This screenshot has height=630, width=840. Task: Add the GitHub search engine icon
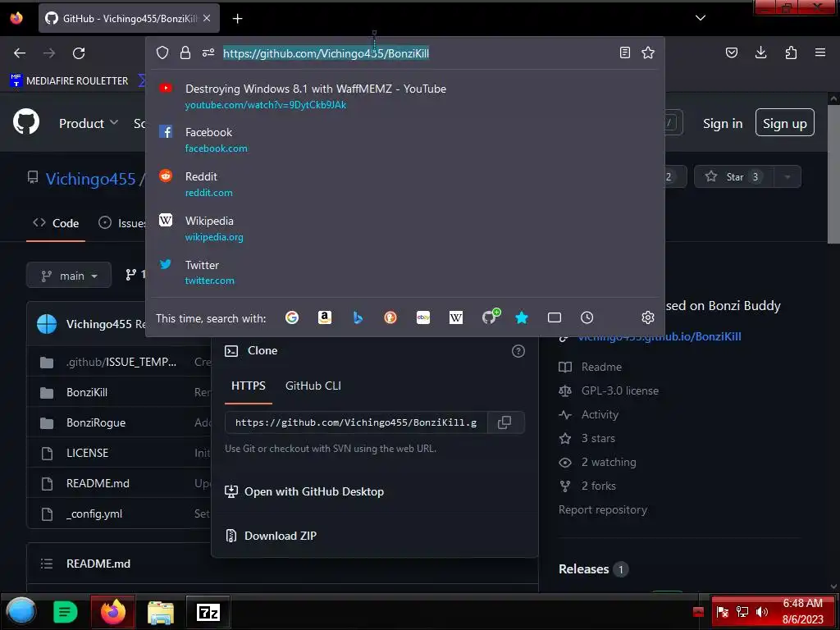[x=490, y=317]
